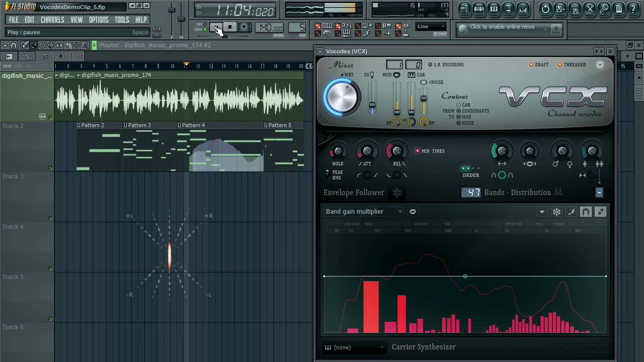
Task: Uncheck the Contour CONSONANTS checkbox
Action: point(459,111)
